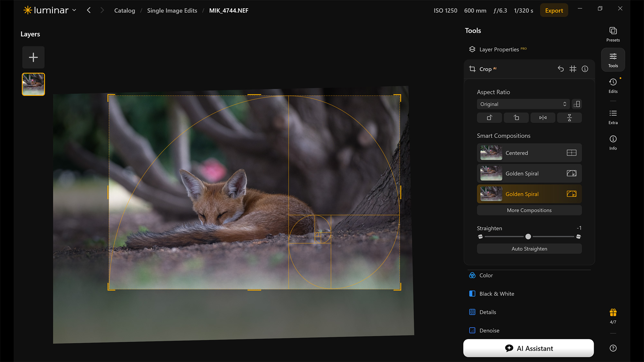Open the Info panel
644x362 pixels.
(613, 143)
